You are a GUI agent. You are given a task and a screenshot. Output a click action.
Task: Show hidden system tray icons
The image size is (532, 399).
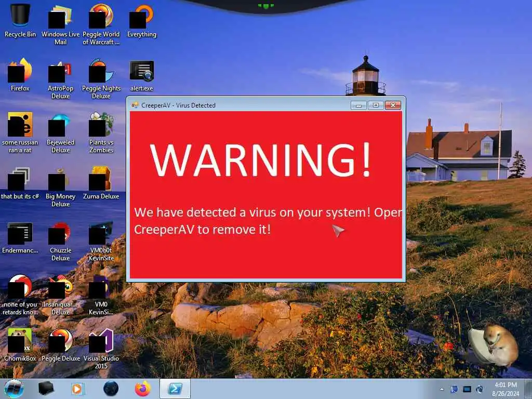pos(442,389)
